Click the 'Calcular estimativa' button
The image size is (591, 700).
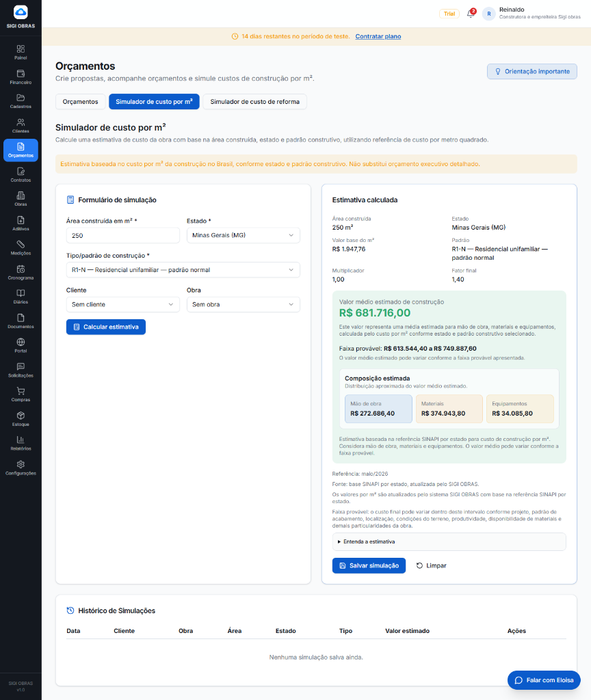pyautogui.click(x=106, y=327)
